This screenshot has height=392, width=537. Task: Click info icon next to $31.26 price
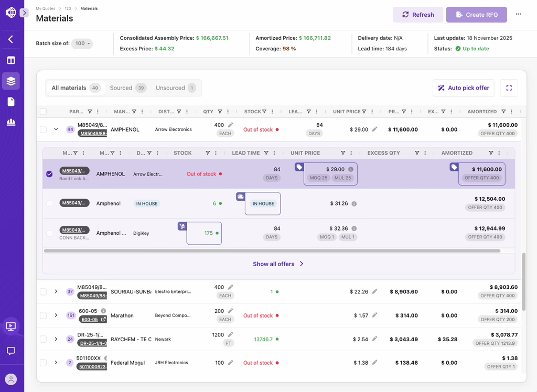[354, 204]
